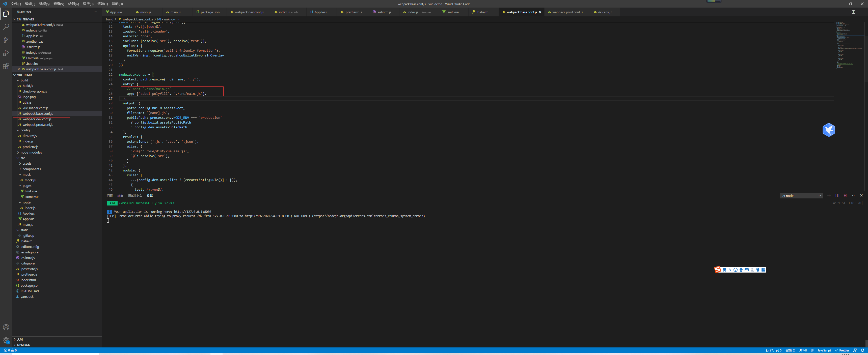Switch to the package.json editor tab
The width and height of the screenshot is (868, 355).
[x=210, y=12]
